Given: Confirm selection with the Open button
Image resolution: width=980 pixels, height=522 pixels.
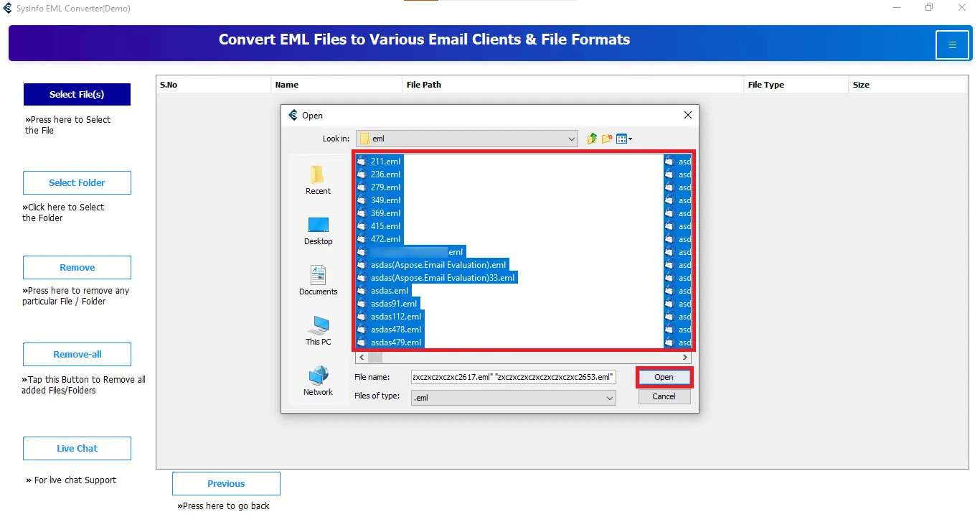Looking at the screenshot, I should click(x=664, y=377).
